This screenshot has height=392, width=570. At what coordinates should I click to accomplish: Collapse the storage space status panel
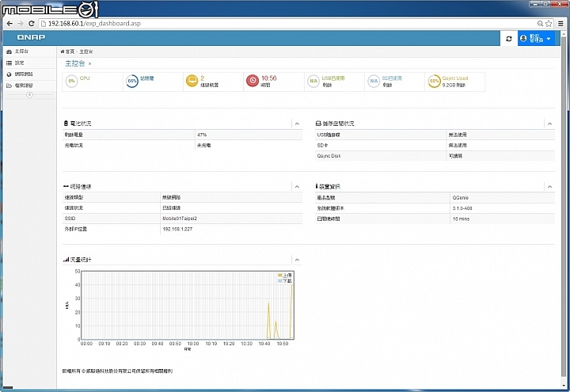[x=549, y=124]
